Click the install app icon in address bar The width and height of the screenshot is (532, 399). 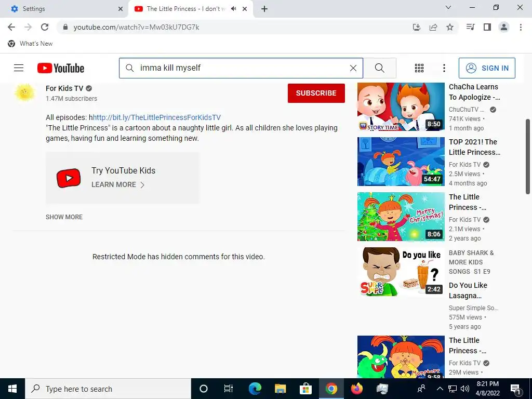416,27
